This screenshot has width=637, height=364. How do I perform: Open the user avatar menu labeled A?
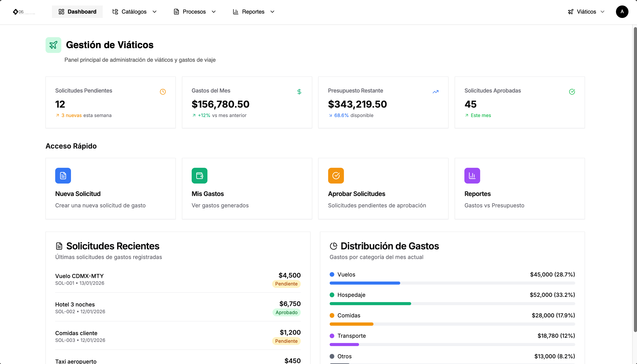[x=622, y=12]
